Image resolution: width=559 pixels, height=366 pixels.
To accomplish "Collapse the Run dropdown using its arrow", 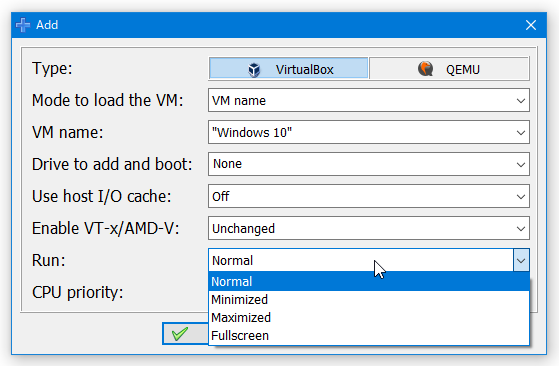I will (x=521, y=261).
